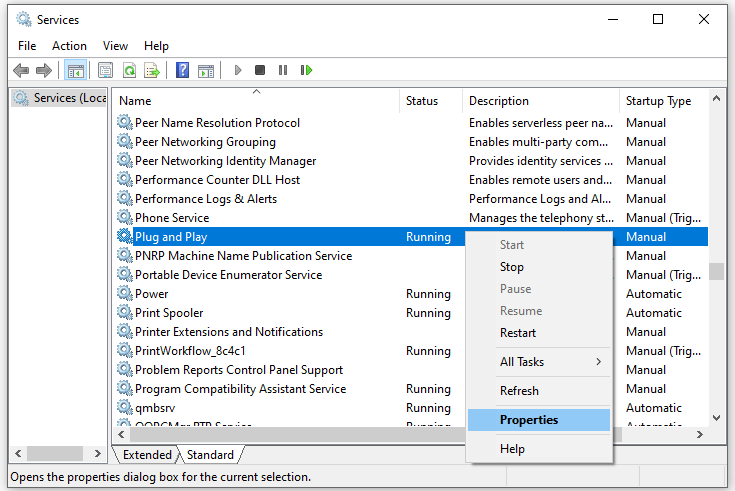Click the green Refresh toolbar icon
The width and height of the screenshot is (735, 491).
point(129,70)
